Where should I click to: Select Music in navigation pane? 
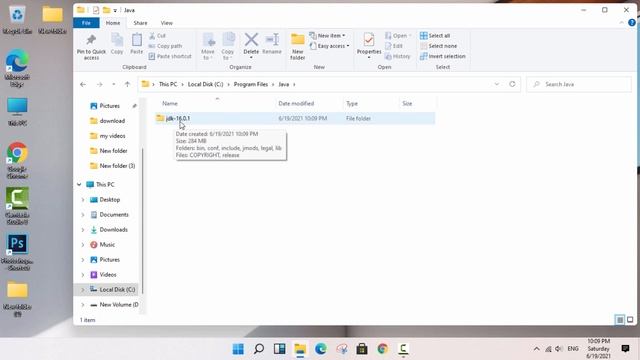[107, 244]
